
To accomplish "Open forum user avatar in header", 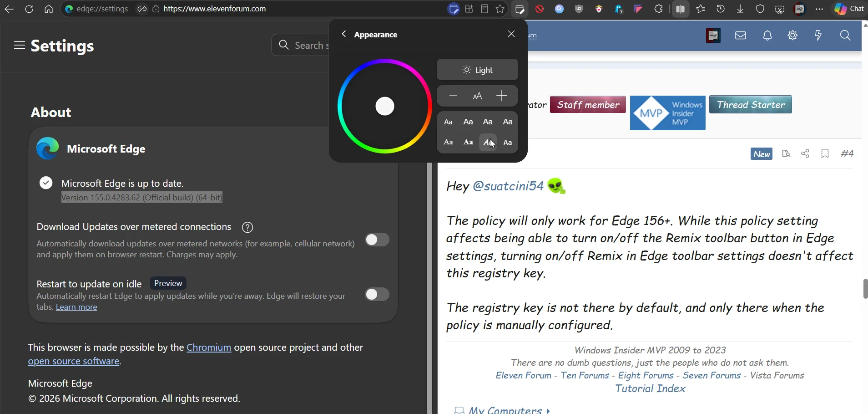I will [x=713, y=36].
